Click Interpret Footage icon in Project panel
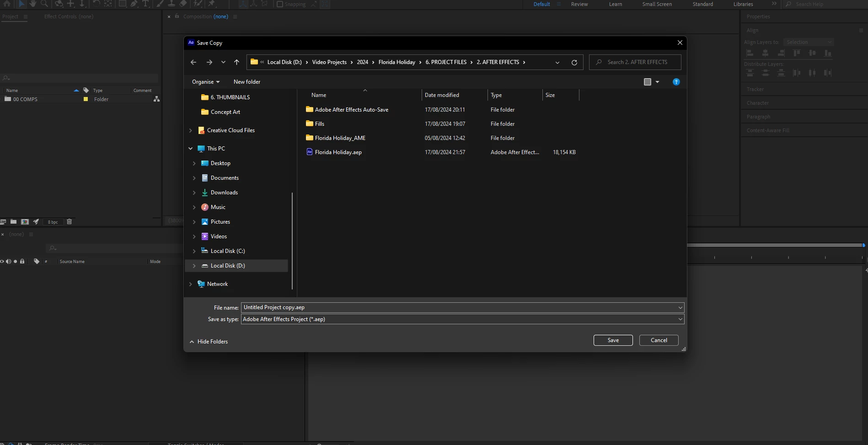Screen dimensions: 868x445 point(3,222)
